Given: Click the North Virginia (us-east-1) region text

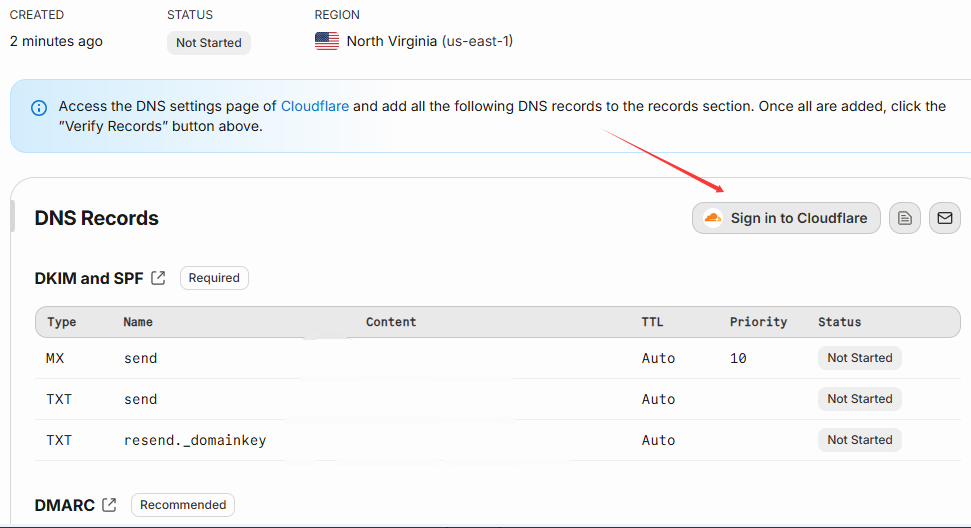Looking at the screenshot, I should [429, 41].
